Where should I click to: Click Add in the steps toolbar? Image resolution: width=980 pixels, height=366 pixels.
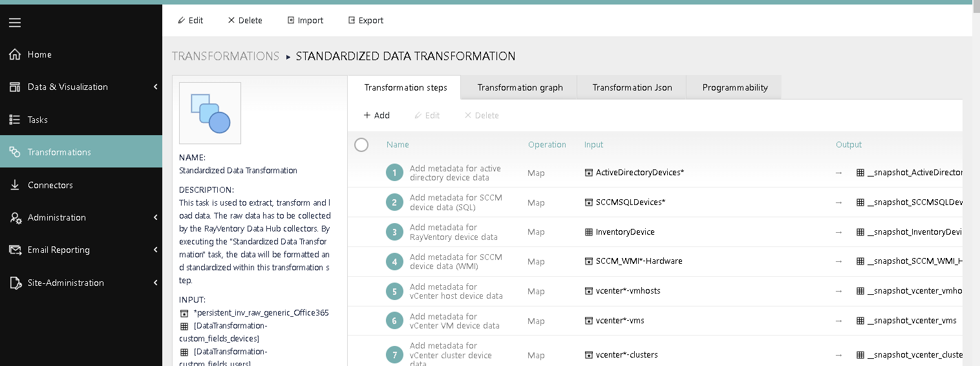click(376, 115)
